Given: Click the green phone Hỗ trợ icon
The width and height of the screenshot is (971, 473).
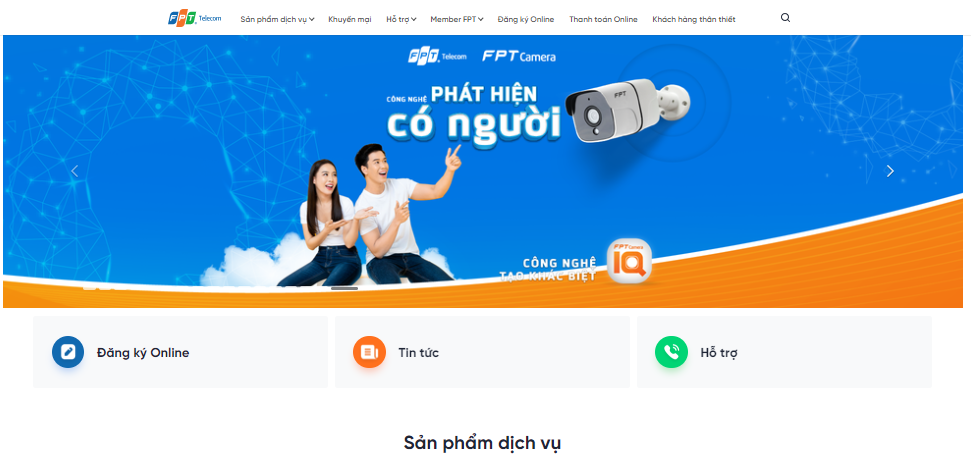Looking at the screenshot, I should coord(671,352).
